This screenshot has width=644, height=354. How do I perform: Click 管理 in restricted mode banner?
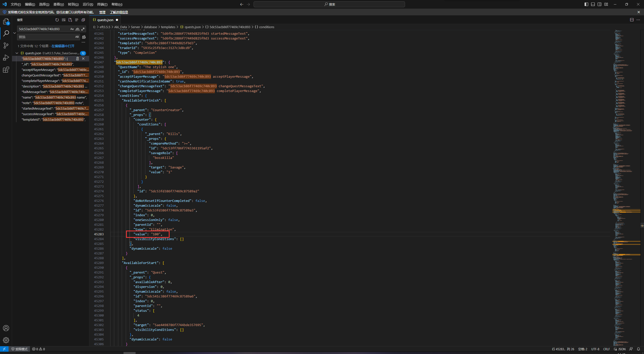pos(102,12)
